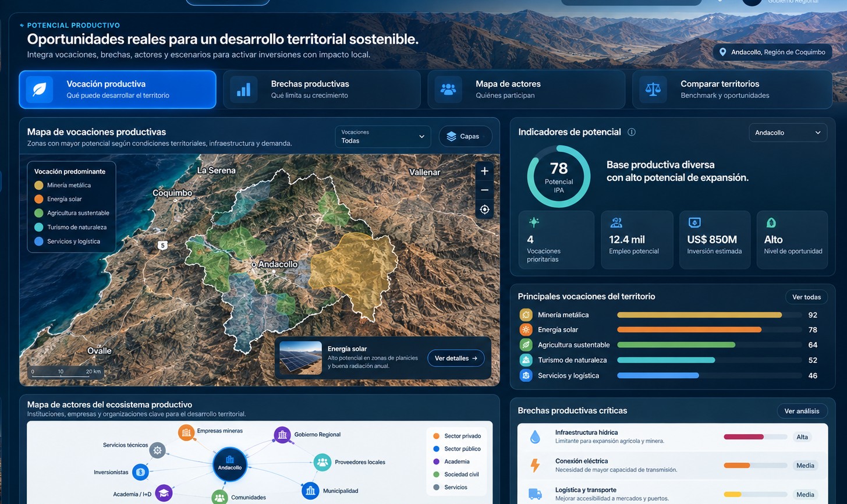The width and height of the screenshot is (847, 504).
Task: Click the Energía solar progress bar
Action: pyautogui.click(x=709, y=330)
